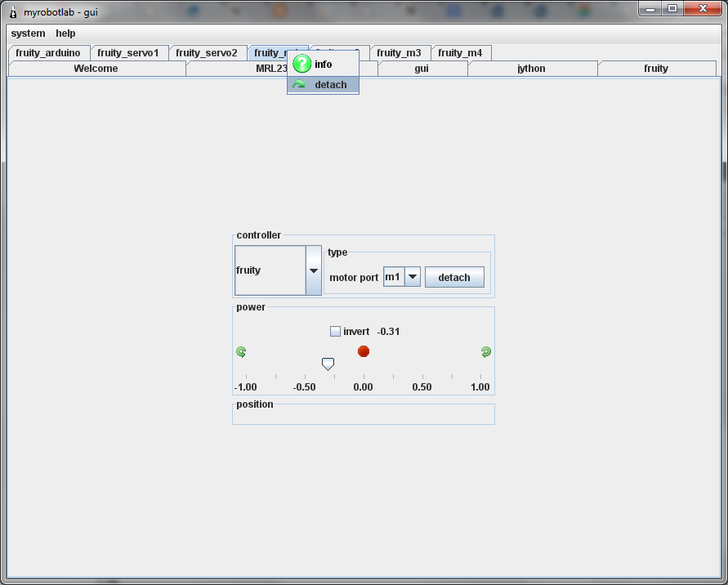Click the controller combo box text field
Image resolution: width=728 pixels, height=585 pixels.
click(270, 270)
